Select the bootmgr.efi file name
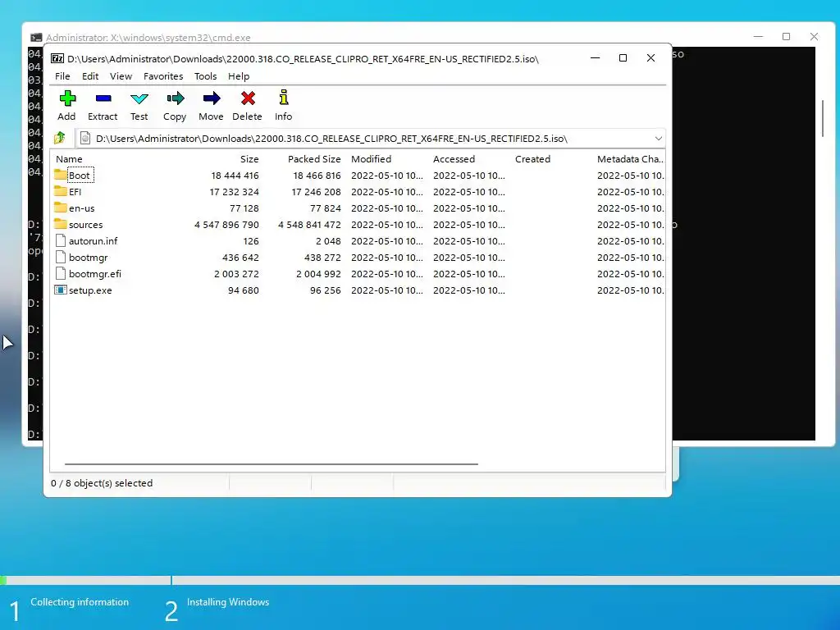 [95, 274]
